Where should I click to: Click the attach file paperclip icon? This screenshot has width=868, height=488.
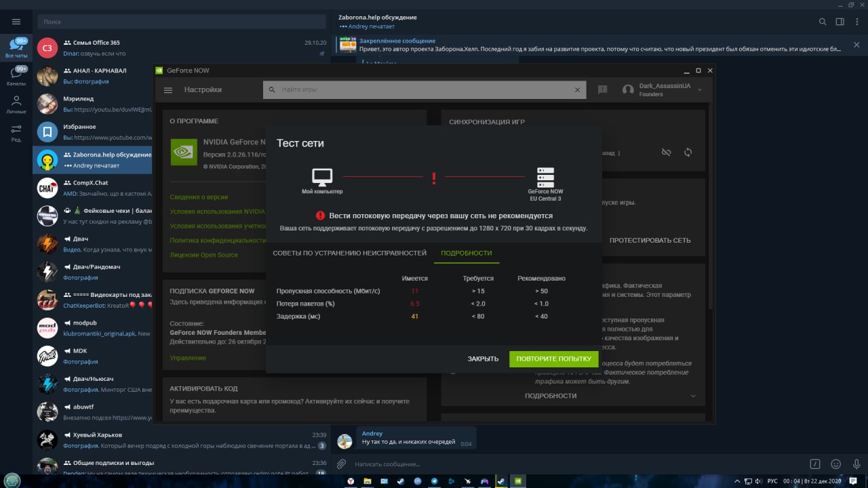click(x=342, y=464)
